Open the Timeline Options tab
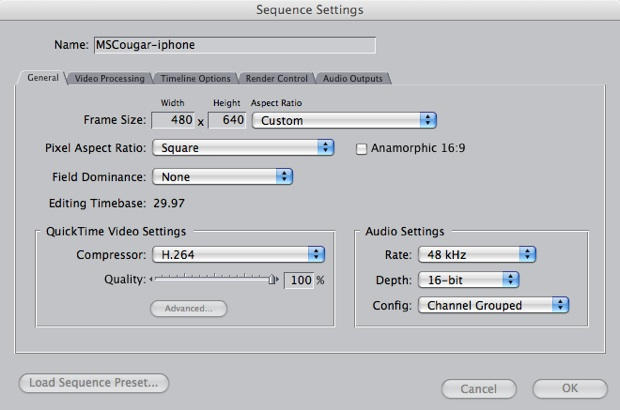The image size is (620, 410). click(196, 78)
